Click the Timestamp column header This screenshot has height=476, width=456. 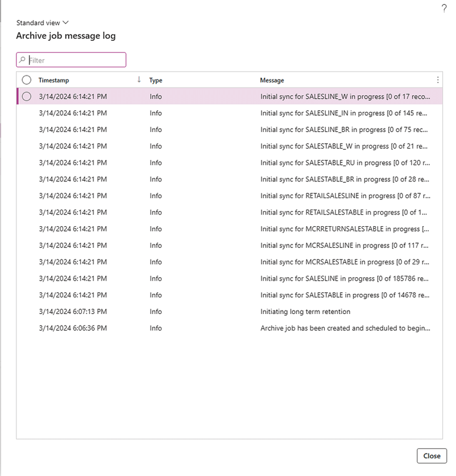click(x=53, y=80)
